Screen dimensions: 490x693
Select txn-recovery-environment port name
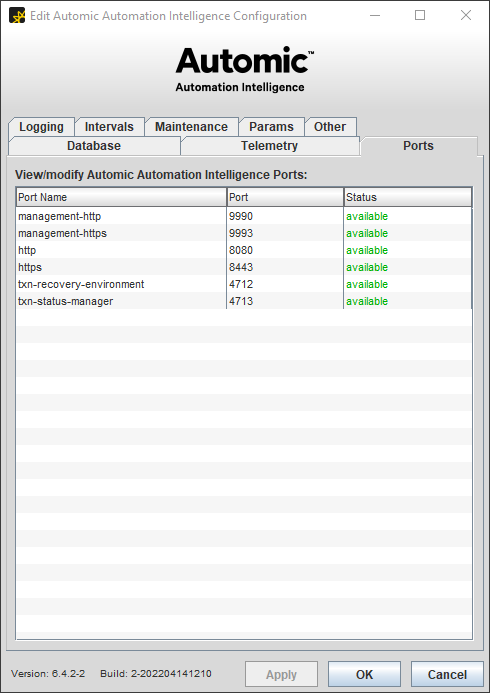pos(81,284)
